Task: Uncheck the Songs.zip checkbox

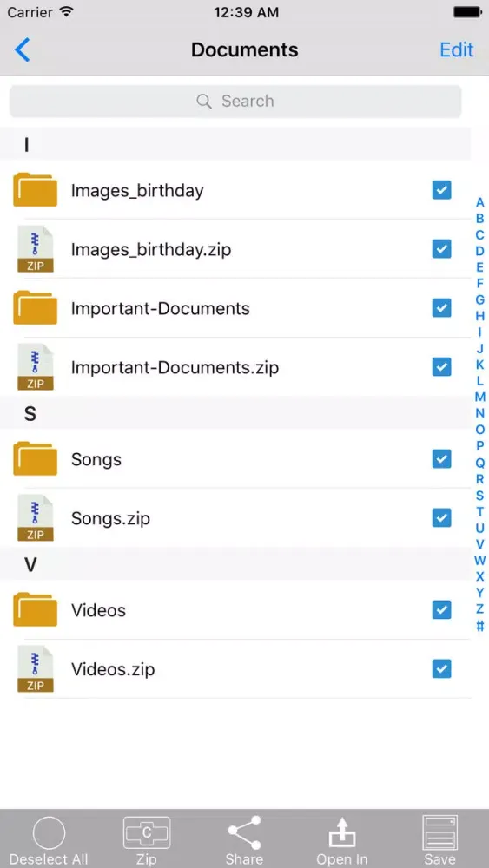Action: point(441,518)
